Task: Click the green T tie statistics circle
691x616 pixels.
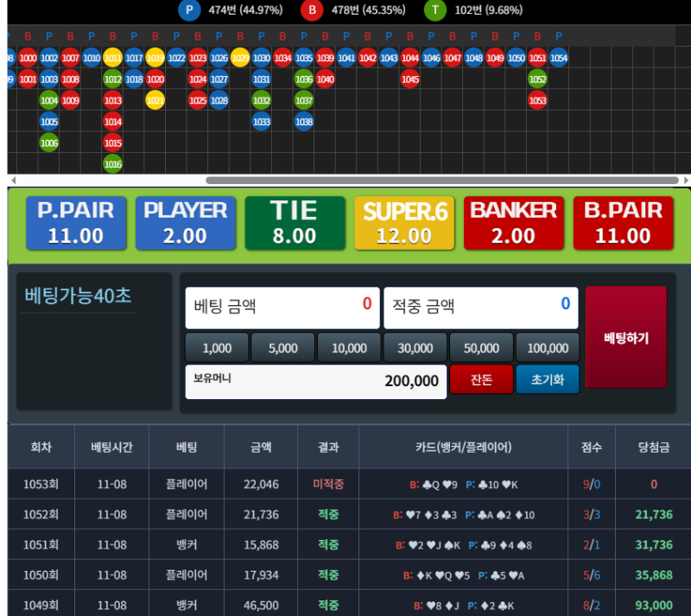Action: click(436, 10)
